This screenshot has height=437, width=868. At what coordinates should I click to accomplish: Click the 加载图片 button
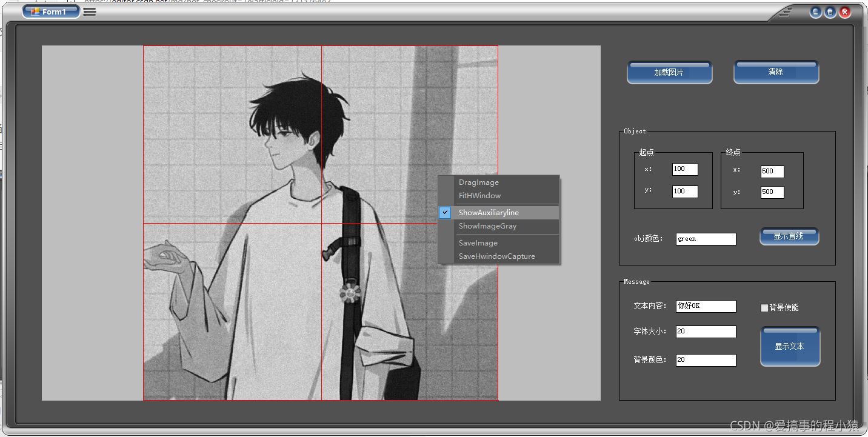(669, 72)
